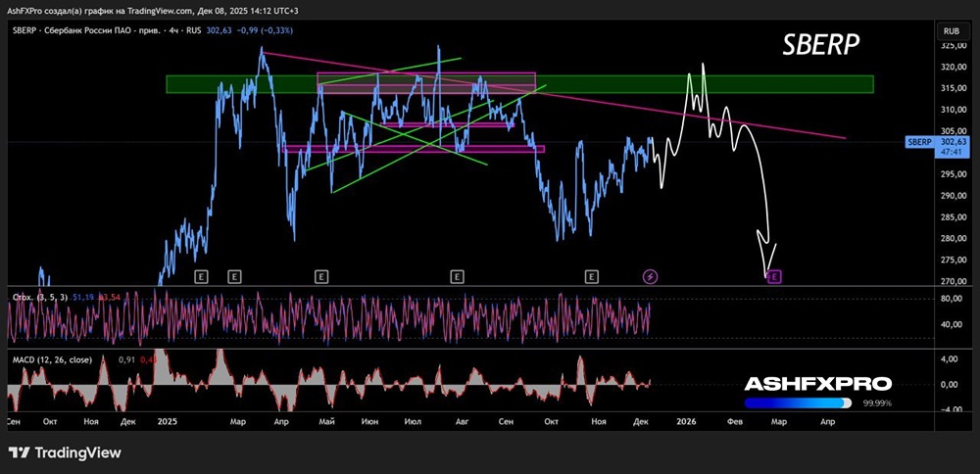Image resolution: width=980 pixels, height=474 pixels.
Task: Select gray E marker above Ноя label
Action: [591, 275]
